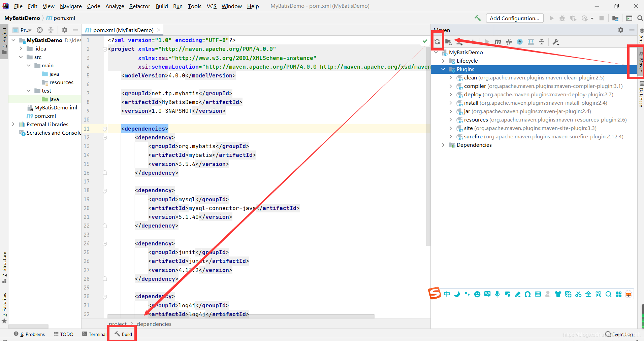
Task: Click Sogou scissors screenshot icon
Action: (578, 294)
